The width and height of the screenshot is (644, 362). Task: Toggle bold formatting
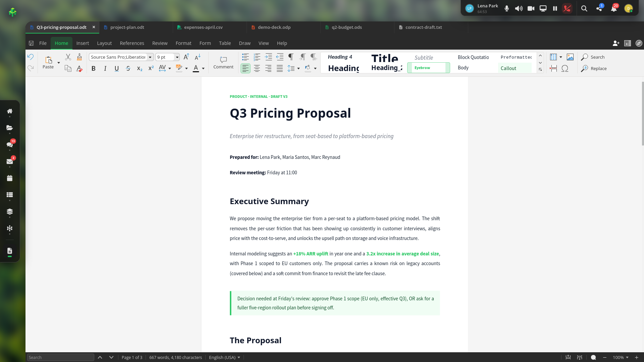94,68
